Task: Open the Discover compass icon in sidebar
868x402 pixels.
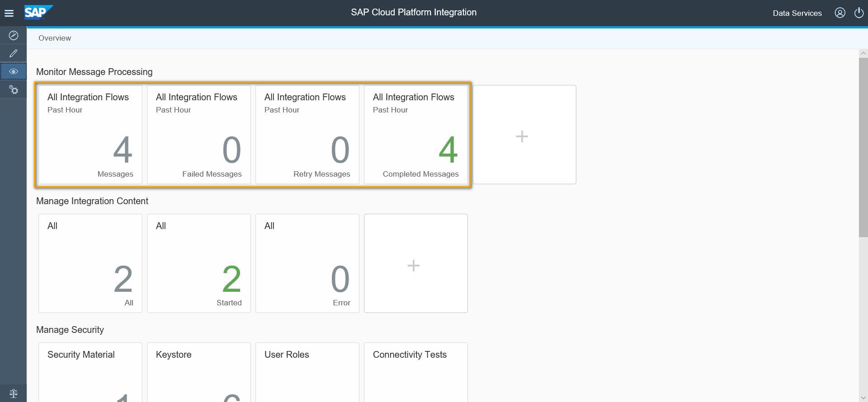Action: point(14,35)
